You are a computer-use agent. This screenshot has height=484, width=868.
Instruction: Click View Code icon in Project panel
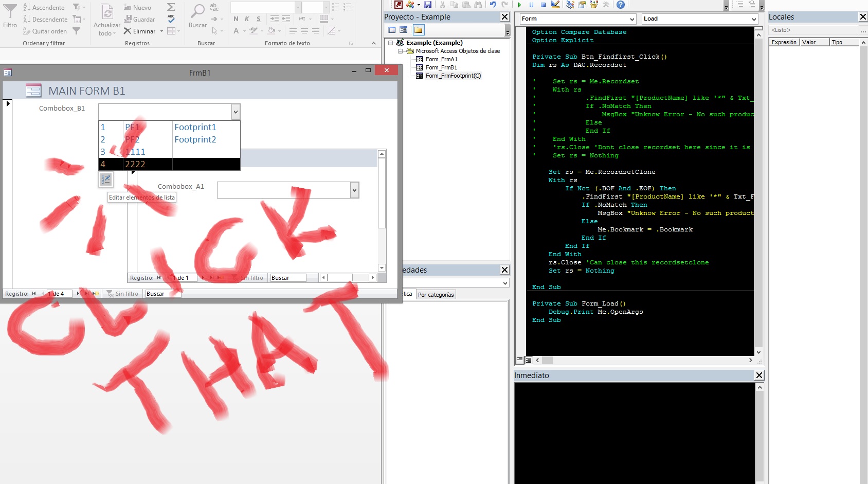392,30
